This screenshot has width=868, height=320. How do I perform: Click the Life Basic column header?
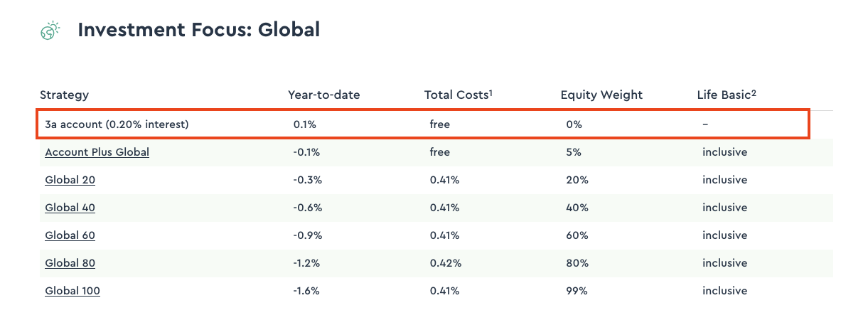[723, 95]
